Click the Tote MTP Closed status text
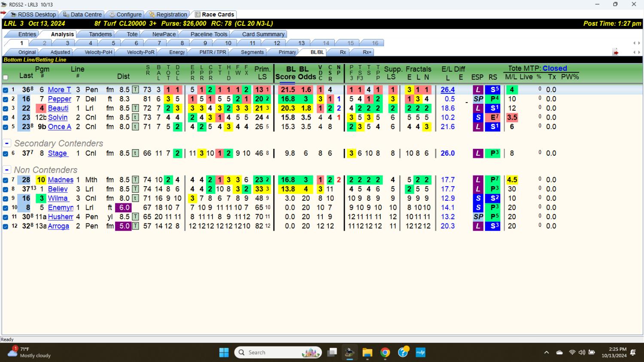Image resolution: width=644 pixels, height=362 pixels. (555, 68)
